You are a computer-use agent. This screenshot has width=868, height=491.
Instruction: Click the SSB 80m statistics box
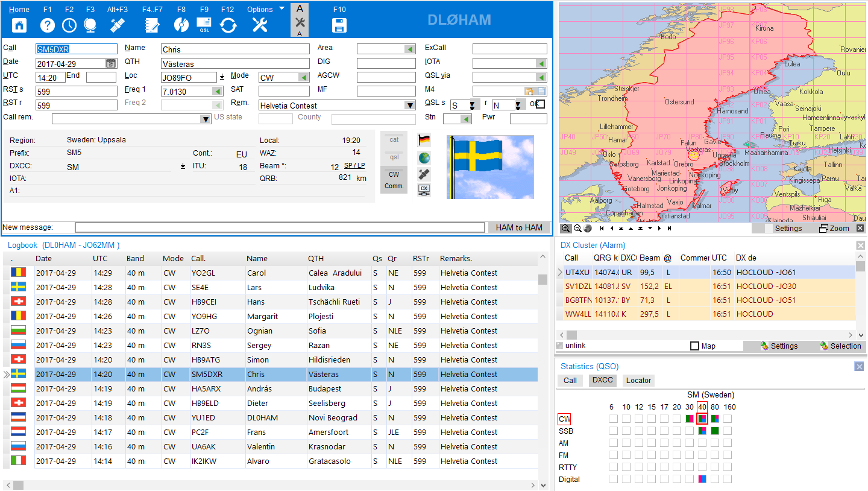[715, 431]
